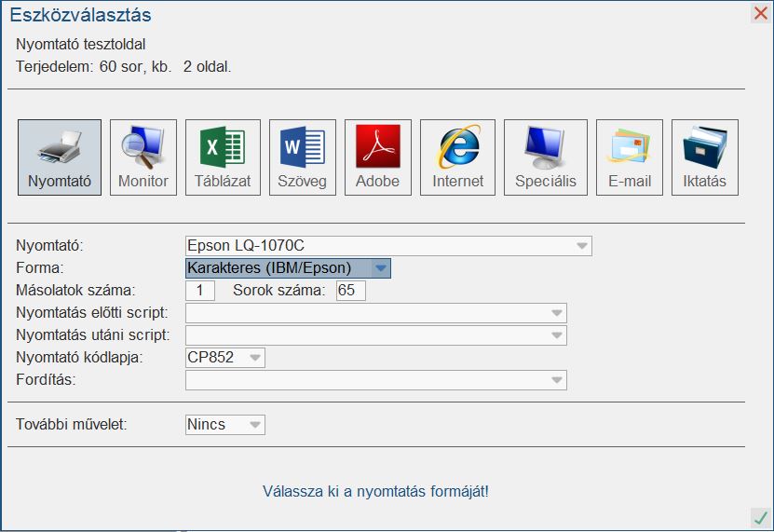The height and width of the screenshot is (532, 774).
Task: Expand the Nyomtatás utáni script dropdown
Action: tap(376, 335)
